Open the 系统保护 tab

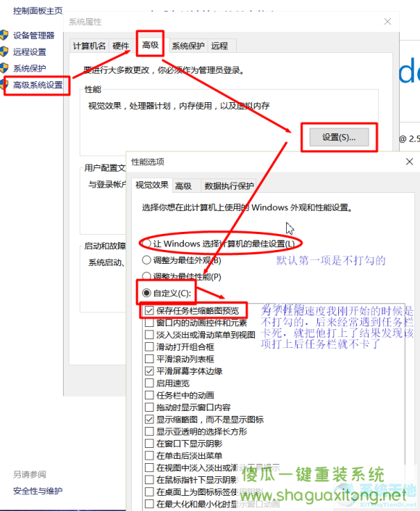tap(188, 46)
